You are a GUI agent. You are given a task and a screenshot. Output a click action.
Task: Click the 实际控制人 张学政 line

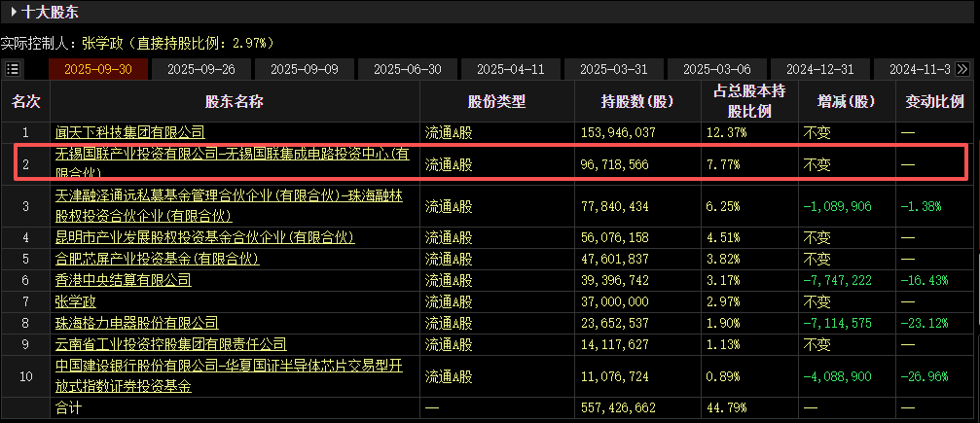point(137,43)
